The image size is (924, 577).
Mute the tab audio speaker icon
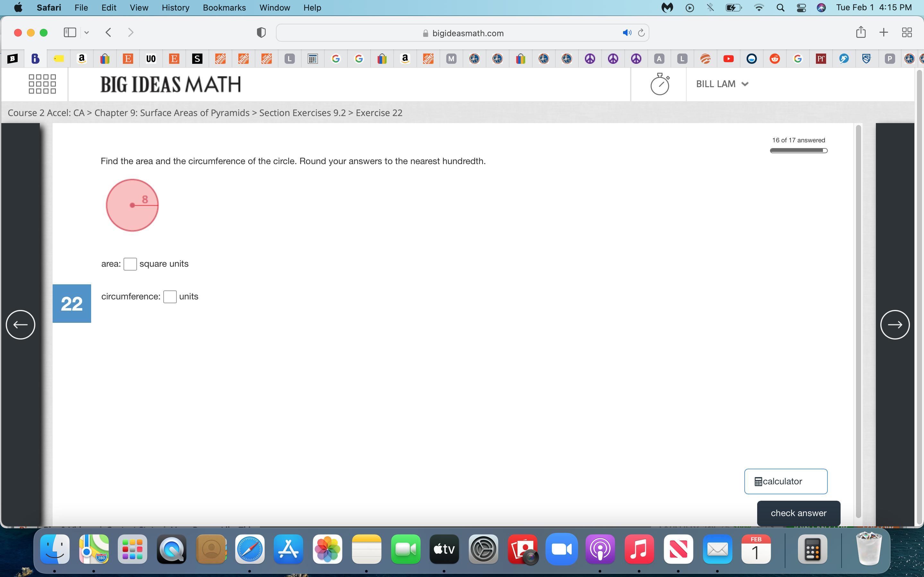(x=627, y=33)
